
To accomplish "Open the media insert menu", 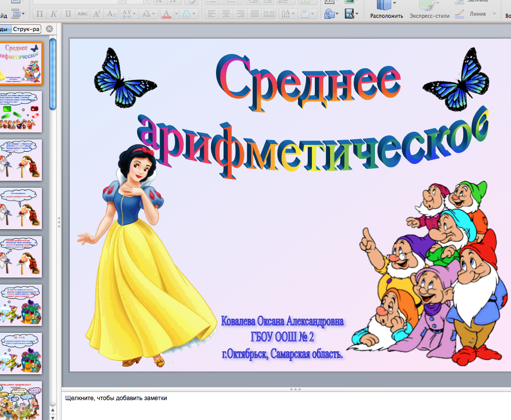I will click(x=352, y=14).
